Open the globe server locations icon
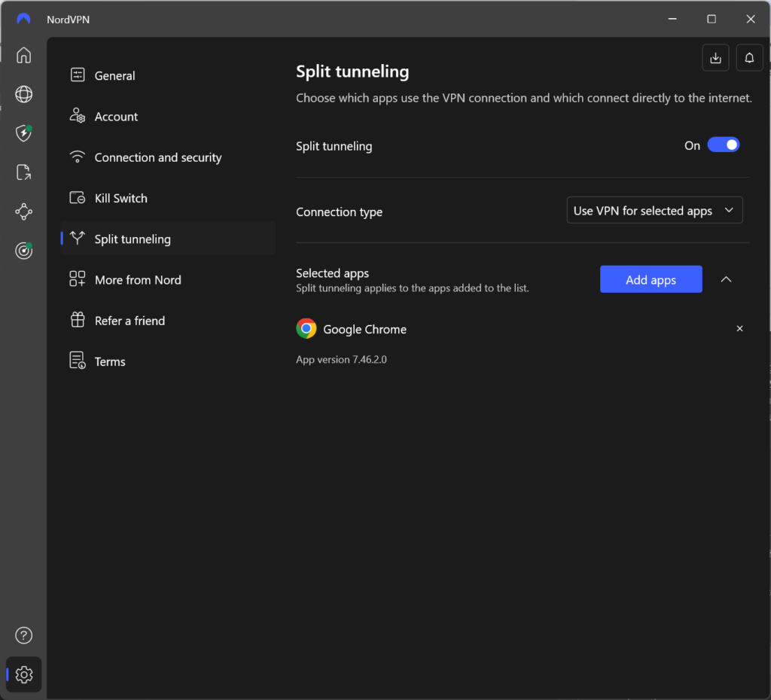Viewport: 771px width, 700px height. tap(23, 94)
